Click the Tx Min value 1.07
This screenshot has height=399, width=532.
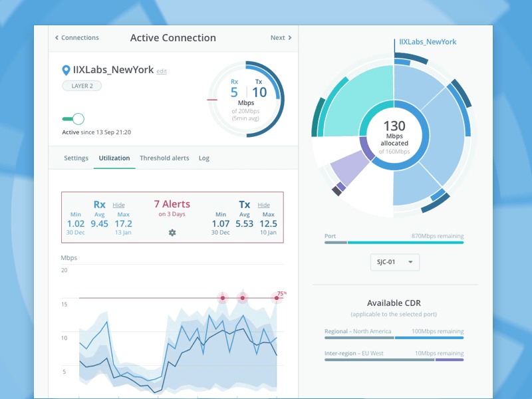(x=221, y=223)
